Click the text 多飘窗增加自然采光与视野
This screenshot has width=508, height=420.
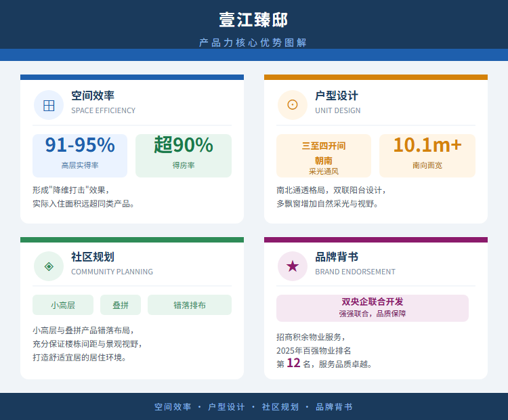tap(326, 203)
